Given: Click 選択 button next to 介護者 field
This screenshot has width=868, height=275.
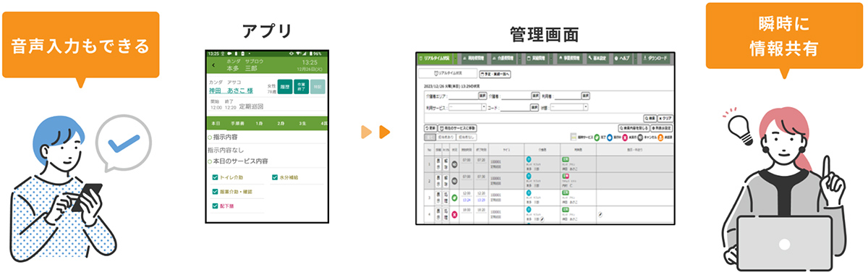Looking at the screenshot, I should pos(535,96).
